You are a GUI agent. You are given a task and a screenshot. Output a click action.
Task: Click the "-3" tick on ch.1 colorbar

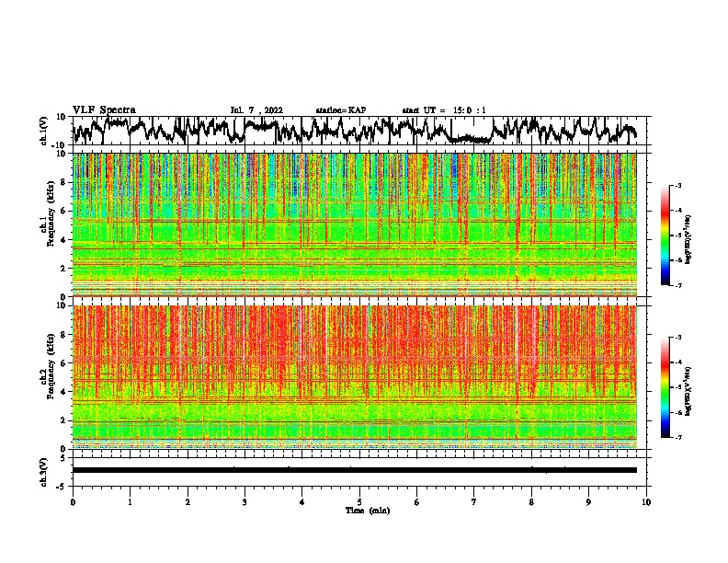pos(677,185)
